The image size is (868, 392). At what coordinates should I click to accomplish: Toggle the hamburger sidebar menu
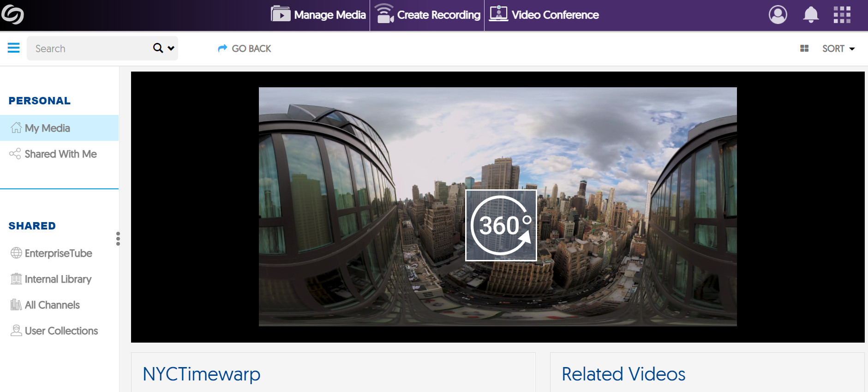[x=13, y=48]
